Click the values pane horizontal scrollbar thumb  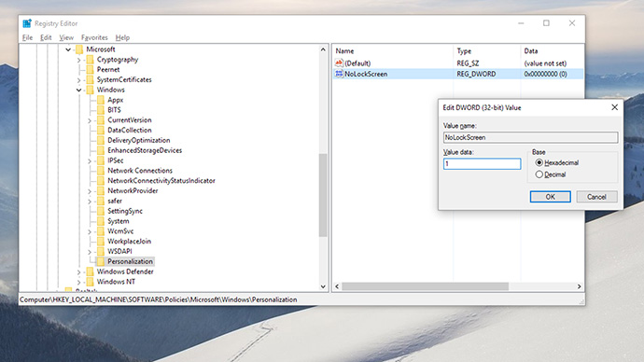[425, 286]
